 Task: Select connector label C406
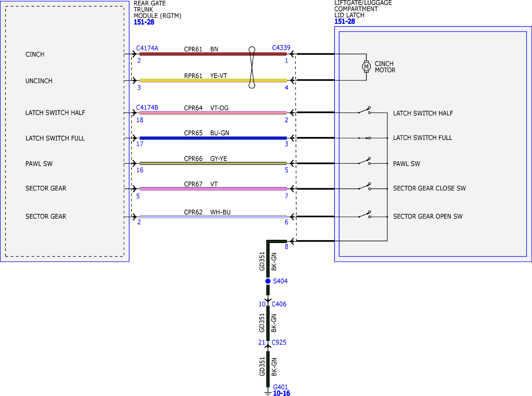click(x=279, y=304)
